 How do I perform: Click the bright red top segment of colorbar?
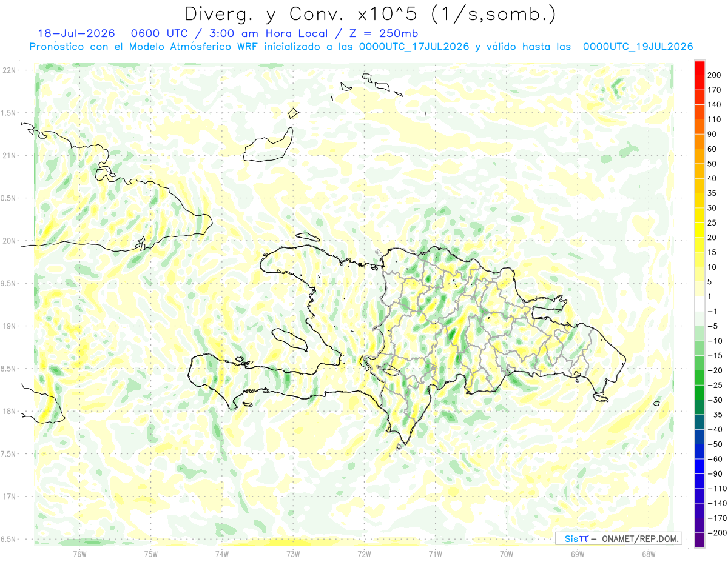(x=700, y=67)
